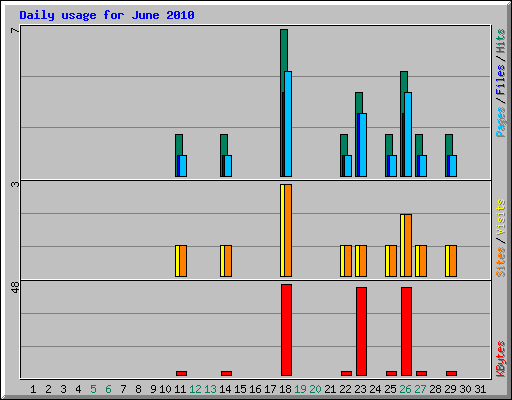512x400 pixels.
Task: Click day label '1' on the x-axis
Action: [33, 389]
